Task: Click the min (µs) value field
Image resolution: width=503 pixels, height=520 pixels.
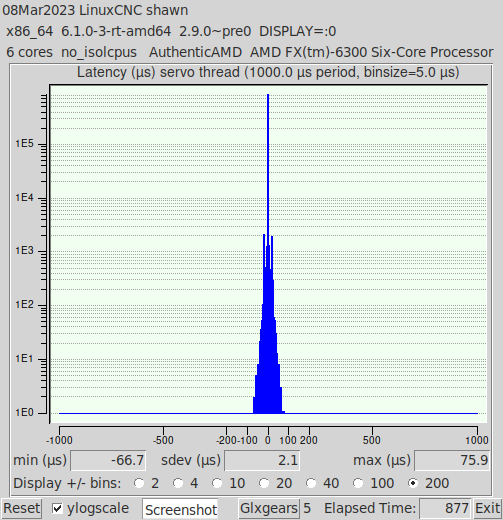Action: click(108, 460)
